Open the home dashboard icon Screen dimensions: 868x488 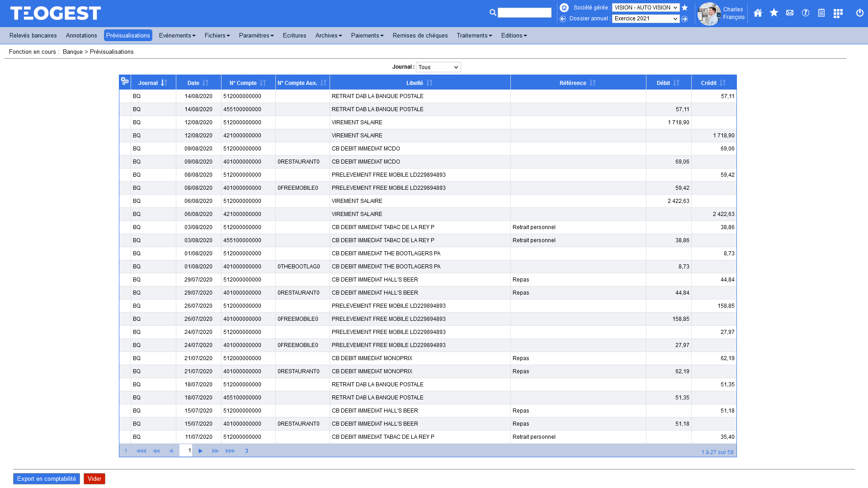[758, 13]
